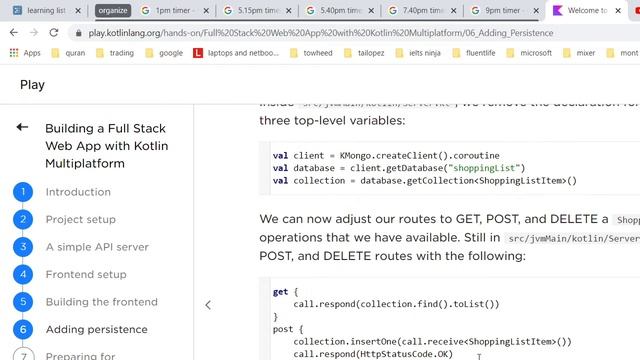Go back in browser history
The image size is (640, 360).
tap(14, 33)
